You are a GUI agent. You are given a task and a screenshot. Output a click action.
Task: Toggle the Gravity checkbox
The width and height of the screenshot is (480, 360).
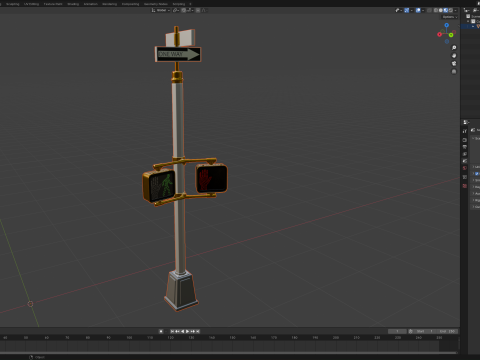(x=477, y=174)
